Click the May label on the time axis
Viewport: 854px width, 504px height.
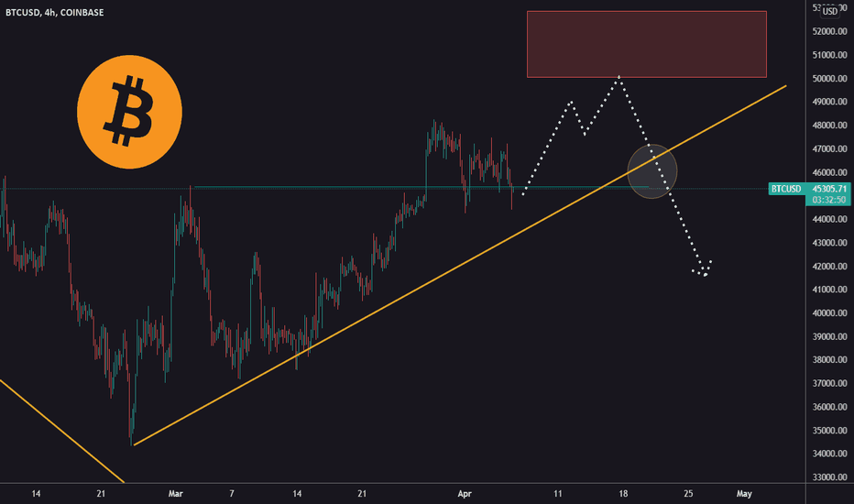pos(744,494)
